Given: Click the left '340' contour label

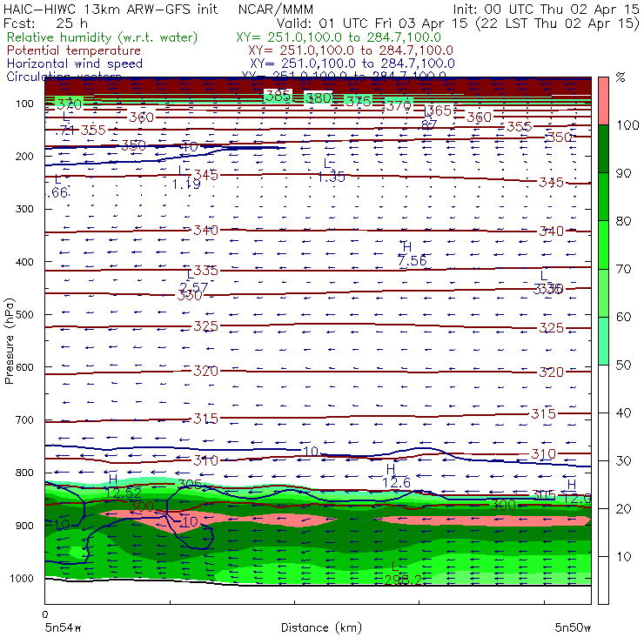Looking at the screenshot, I should tap(205, 231).
